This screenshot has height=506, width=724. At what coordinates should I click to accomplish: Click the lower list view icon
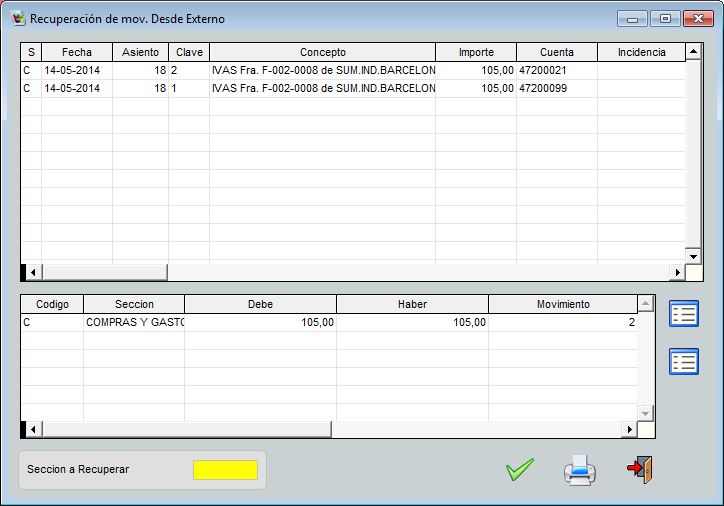tap(684, 361)
